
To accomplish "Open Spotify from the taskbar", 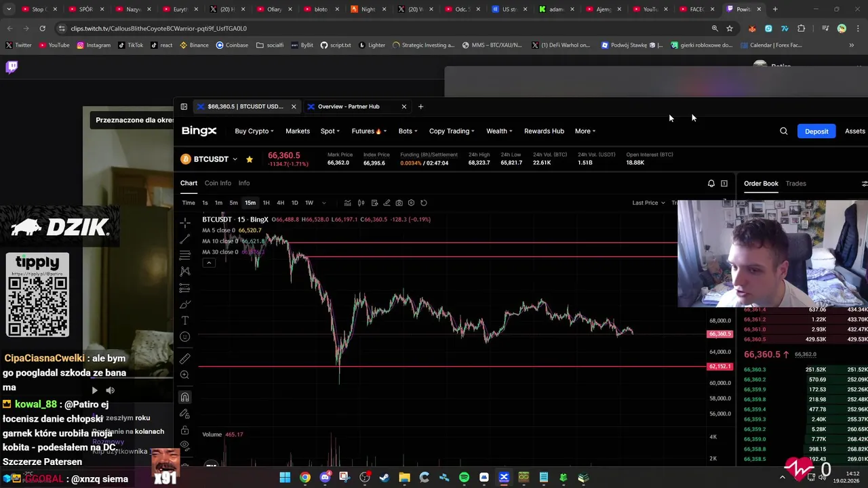I will [x=464, y=477].
